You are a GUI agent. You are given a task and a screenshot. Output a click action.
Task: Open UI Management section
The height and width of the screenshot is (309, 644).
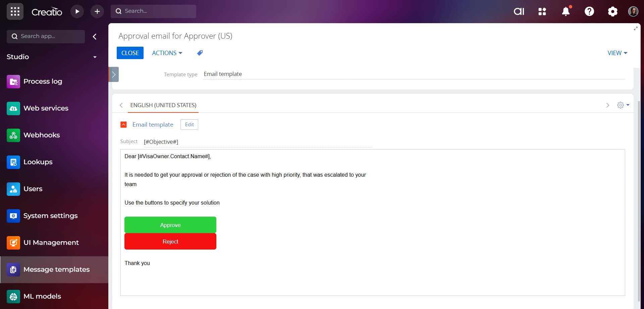point(54,243)
